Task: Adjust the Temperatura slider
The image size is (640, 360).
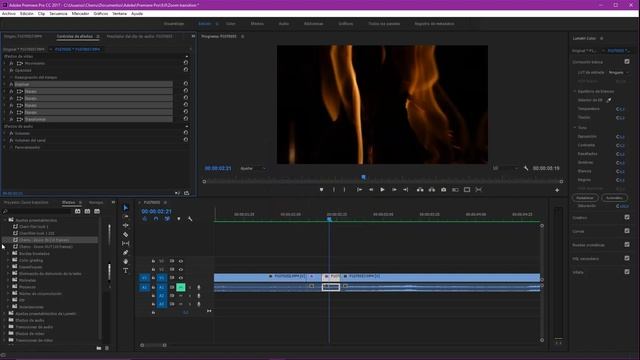Action: [620, 109]
